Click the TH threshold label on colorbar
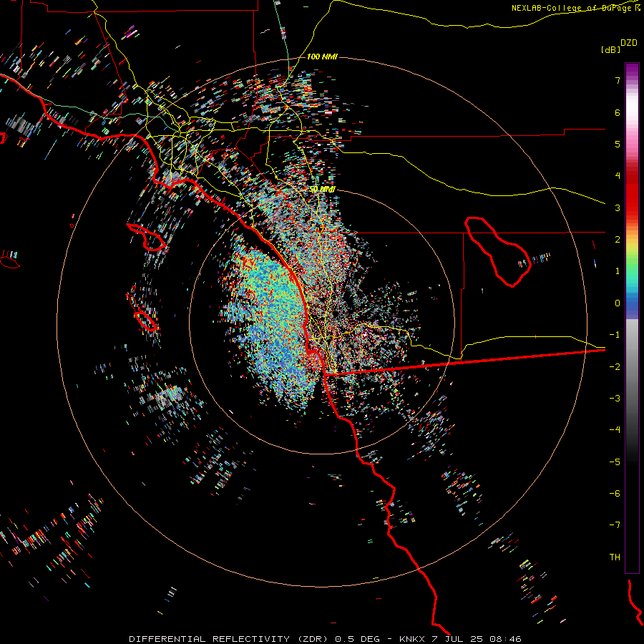 [615, 557]
